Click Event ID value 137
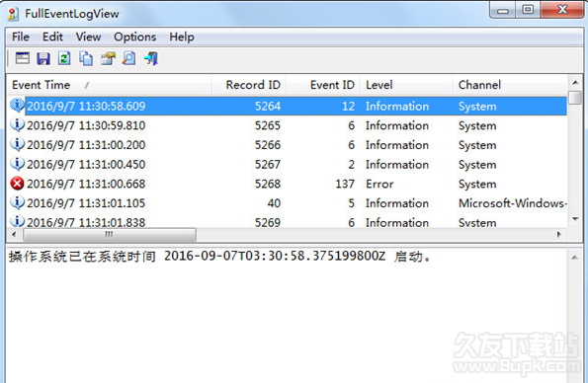 pyautogui.click(x=345, y=184)
